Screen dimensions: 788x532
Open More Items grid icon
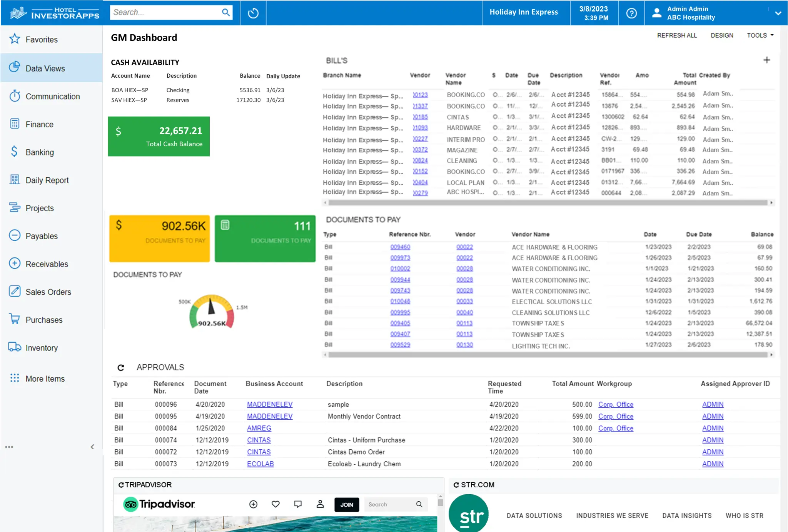[x=15, y=378]
